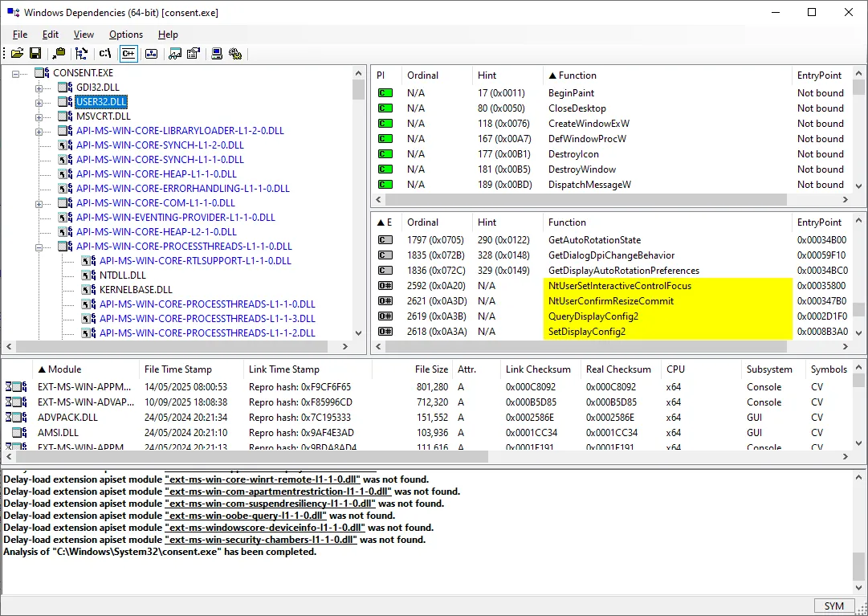Click the exports list down scroll arrow
The height and width of the screenshot is (616, 868).
(858, 332)
